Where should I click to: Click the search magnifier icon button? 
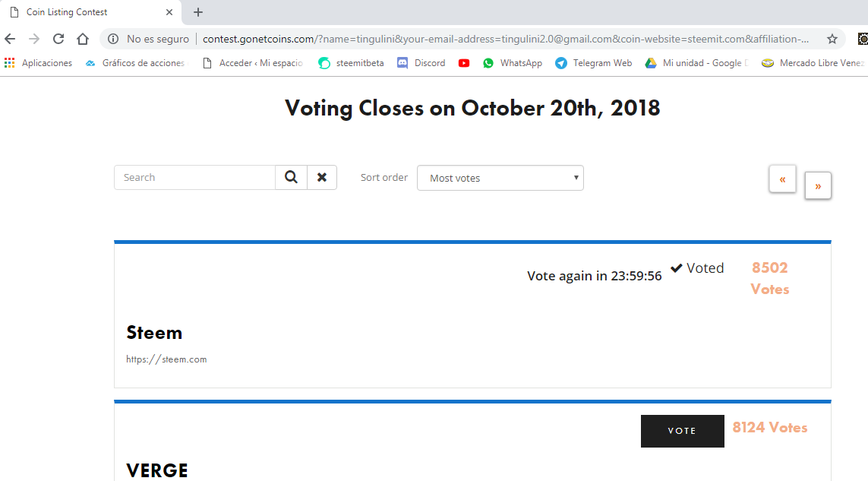point(291,177)
